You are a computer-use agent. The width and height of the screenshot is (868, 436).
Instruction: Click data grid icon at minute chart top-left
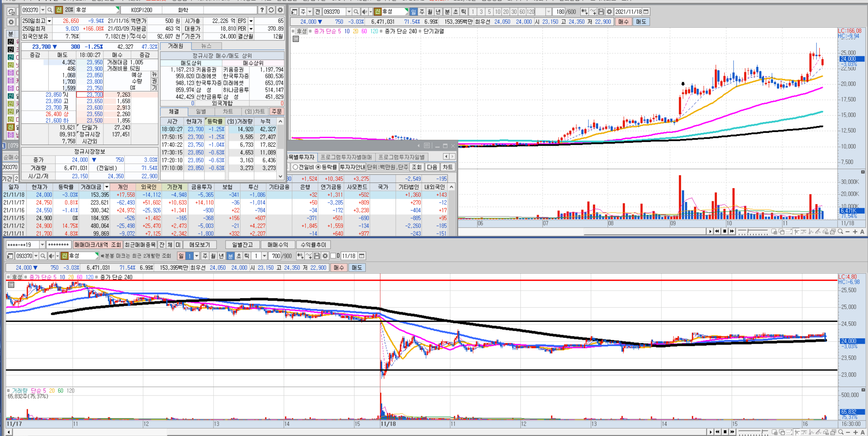point(11,285)
